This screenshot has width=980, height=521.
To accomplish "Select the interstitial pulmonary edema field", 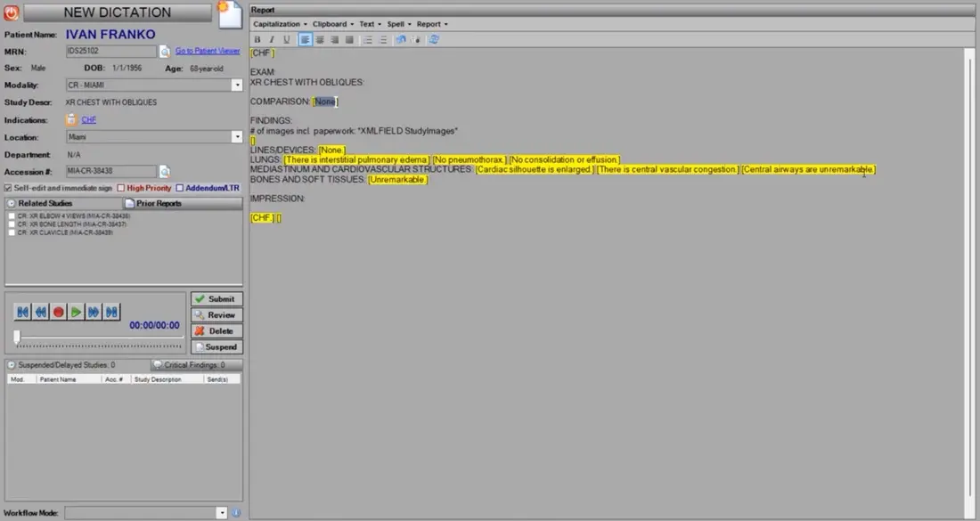I will click(x=357, y=160).
